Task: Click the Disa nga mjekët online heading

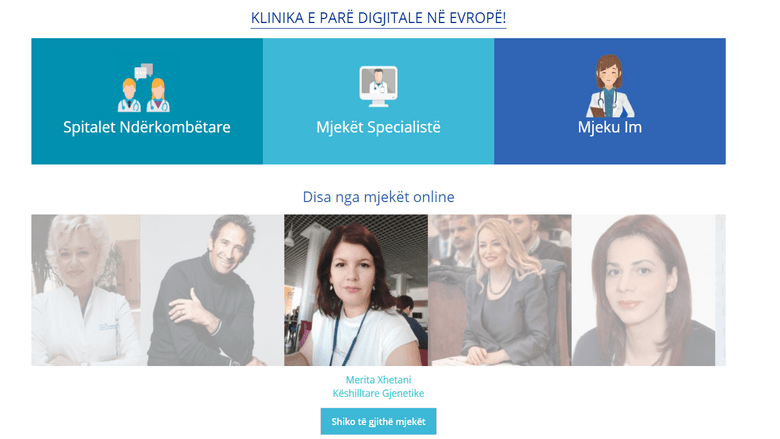Action: click(x=379, y=197)
